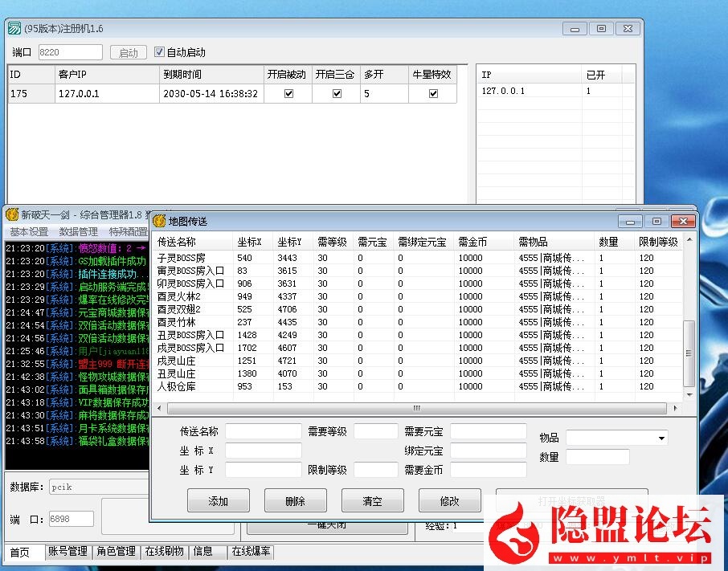Toggle 牛星特效 checkbox for ID 175
The image size is (728, 571).
click(x=434, y=93)
